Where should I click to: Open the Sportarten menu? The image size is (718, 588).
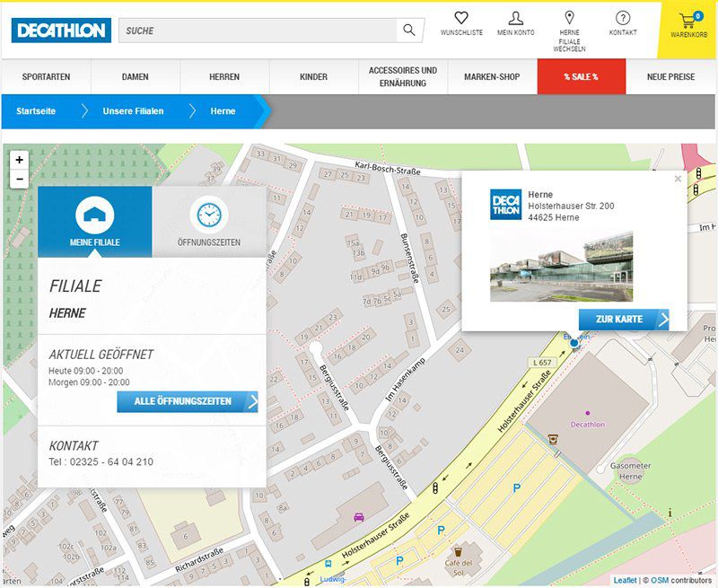[x=47, y=77]
